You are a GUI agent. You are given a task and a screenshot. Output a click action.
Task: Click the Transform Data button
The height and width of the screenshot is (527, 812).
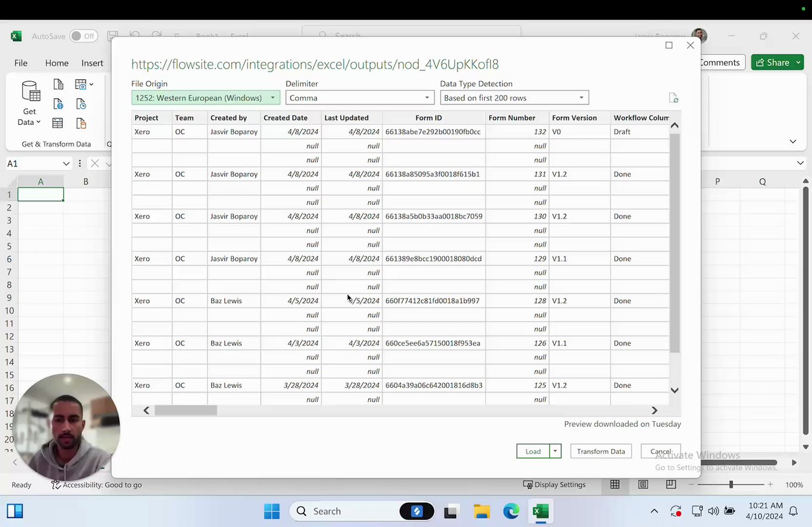(x=601, y=451)
